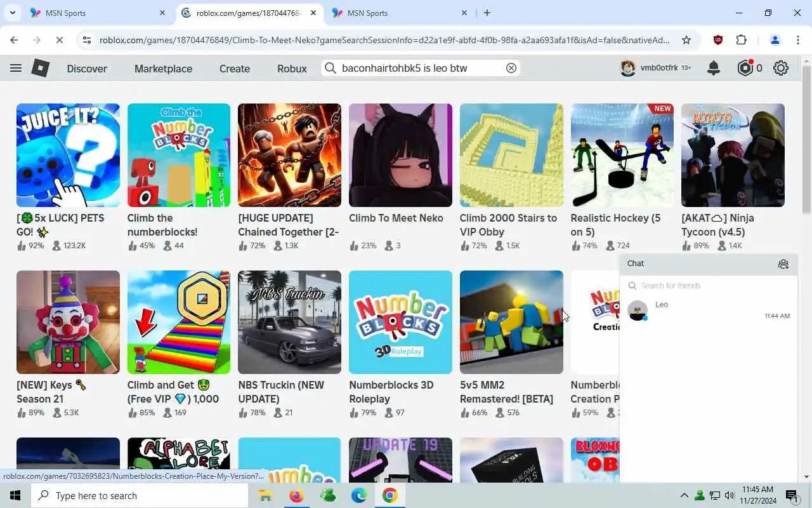The height and width of the screenshot is (508, 812).
Task: Open the PETS GO! game thumbnail
Action: click(68, 155)
